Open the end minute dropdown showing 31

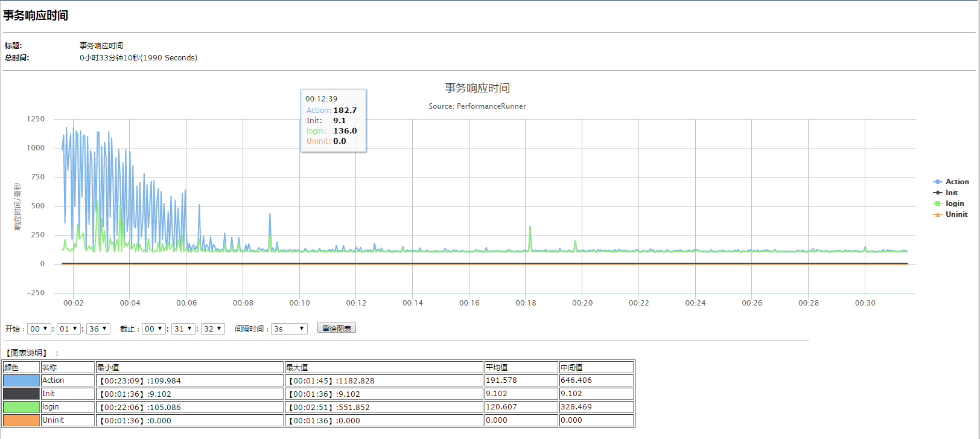pos(183,329)
